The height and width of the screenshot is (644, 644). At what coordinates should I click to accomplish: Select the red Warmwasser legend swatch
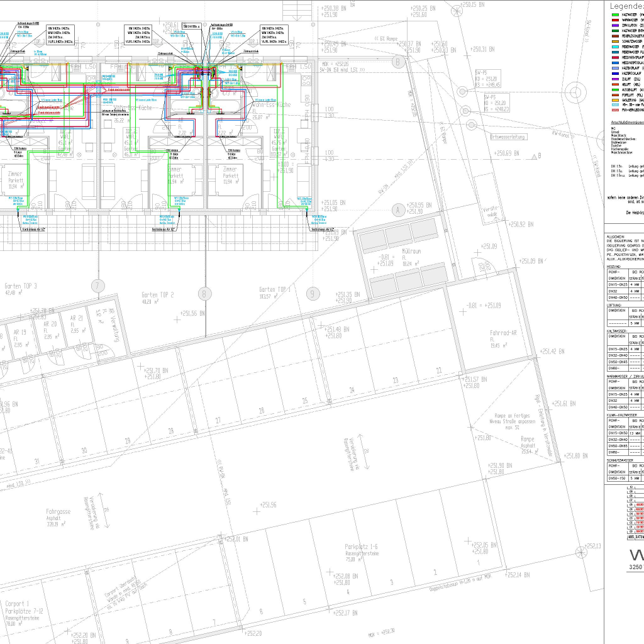614,19
